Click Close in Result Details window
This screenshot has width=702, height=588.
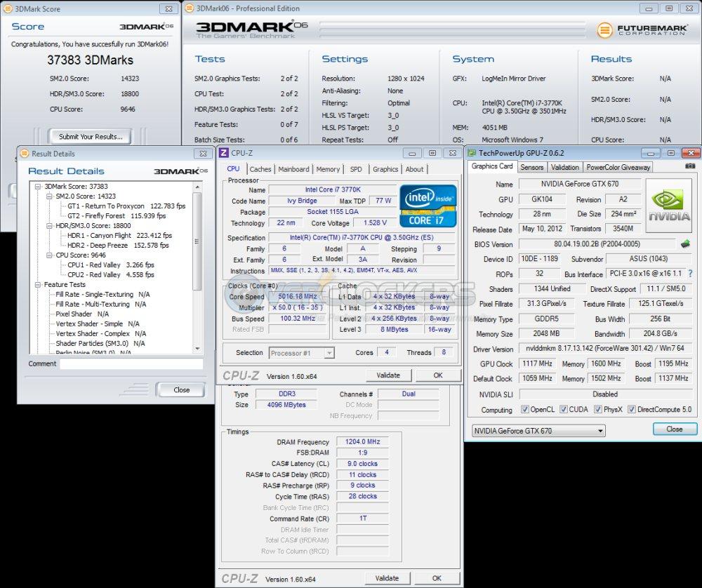coord(181,389)
